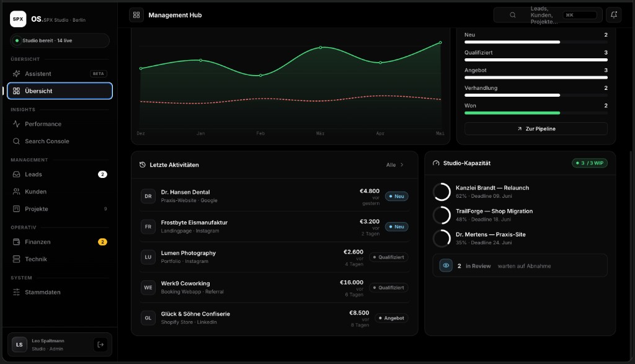
Task: Click the Finanzen wallet icon
Action: click(16, 242)
